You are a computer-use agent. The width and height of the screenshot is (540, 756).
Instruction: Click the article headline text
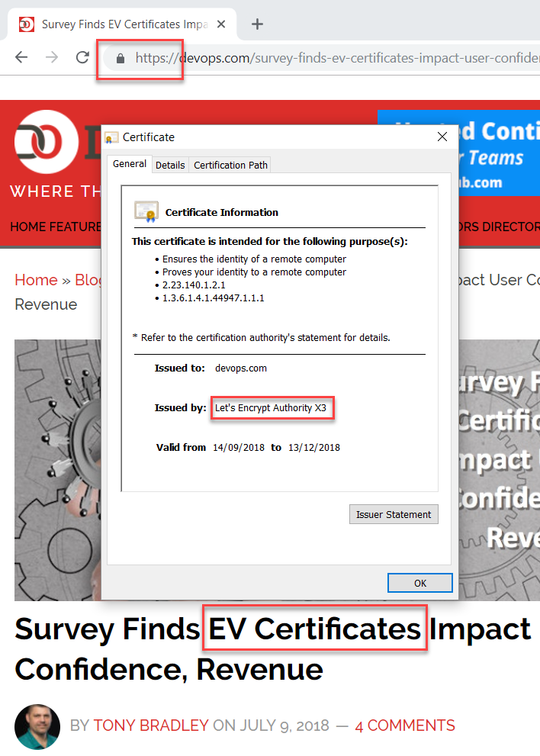[272, 649]
